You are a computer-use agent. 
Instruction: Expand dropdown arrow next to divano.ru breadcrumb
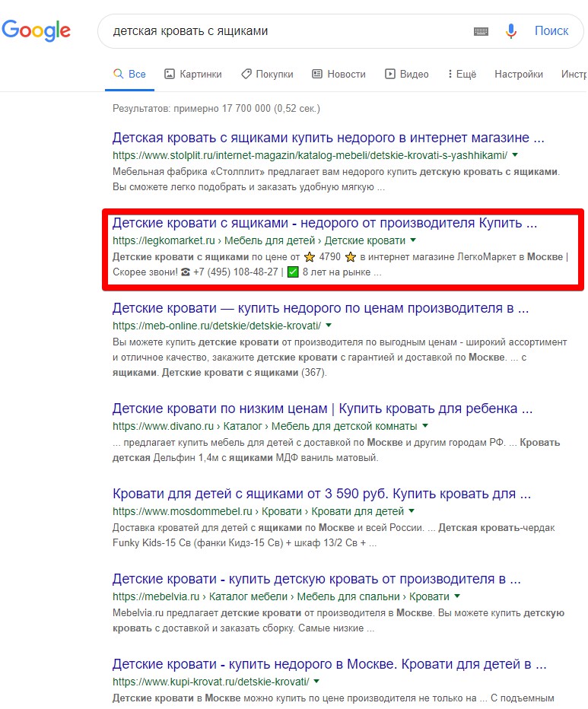[425, 426]
